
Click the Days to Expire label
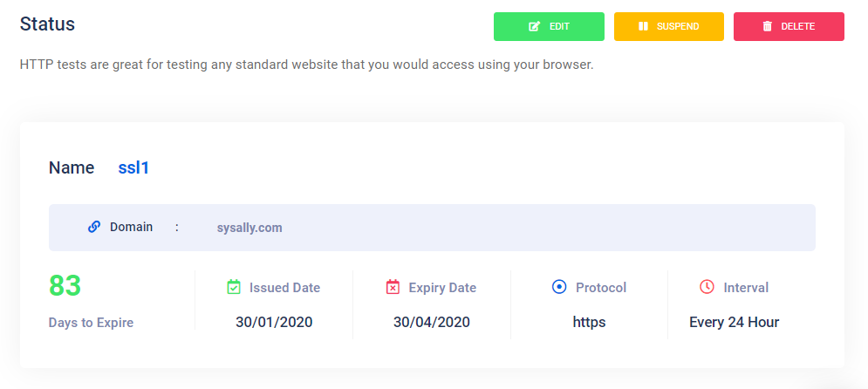(91, 323)
